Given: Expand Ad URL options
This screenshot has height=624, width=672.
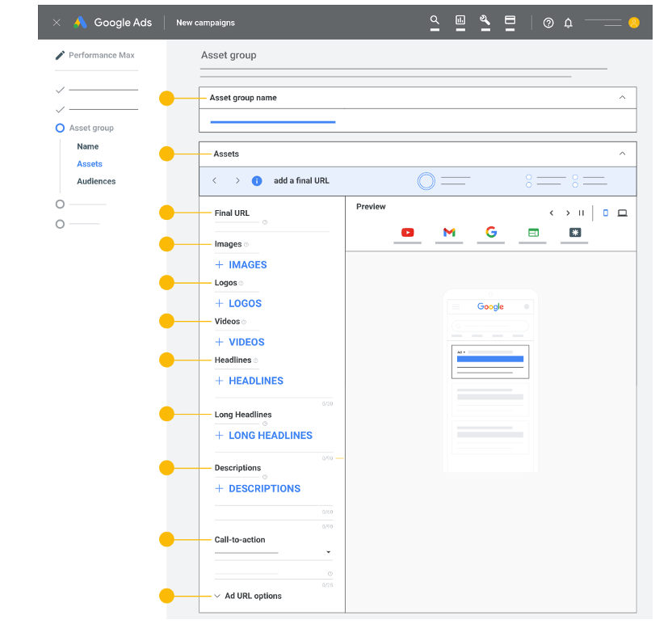Looking at the screenshot, I should point(248,596).
